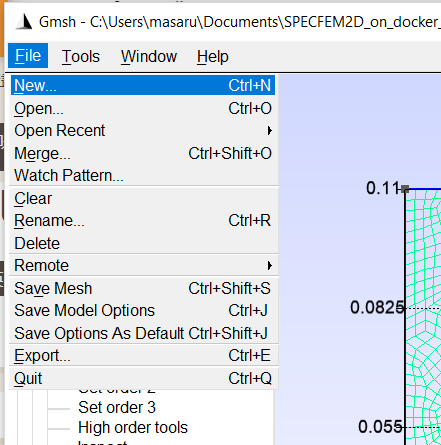Expand the Remote submenu
This screenshot has width=441, height=445.
point(143,265)
